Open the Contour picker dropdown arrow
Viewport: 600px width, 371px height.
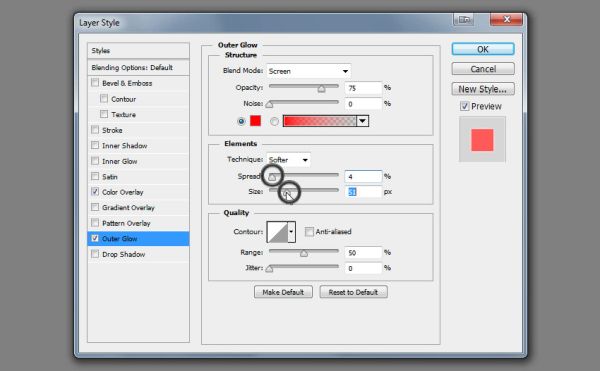[292, 232]
